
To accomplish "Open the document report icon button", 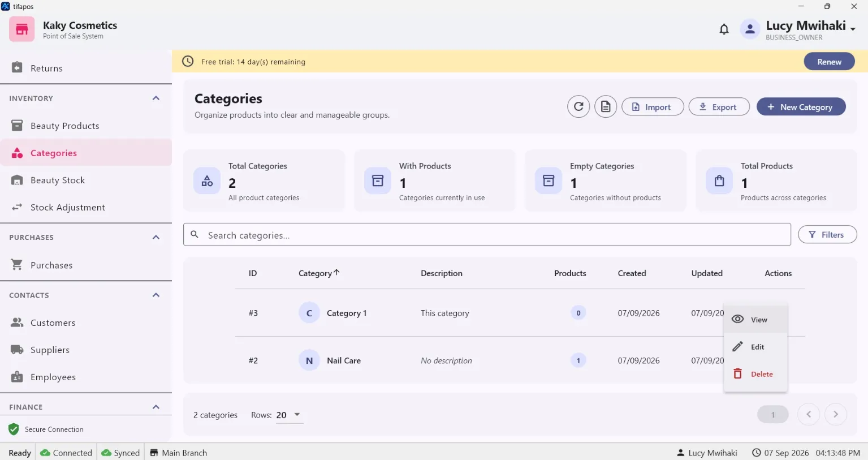I will point(606,106).
